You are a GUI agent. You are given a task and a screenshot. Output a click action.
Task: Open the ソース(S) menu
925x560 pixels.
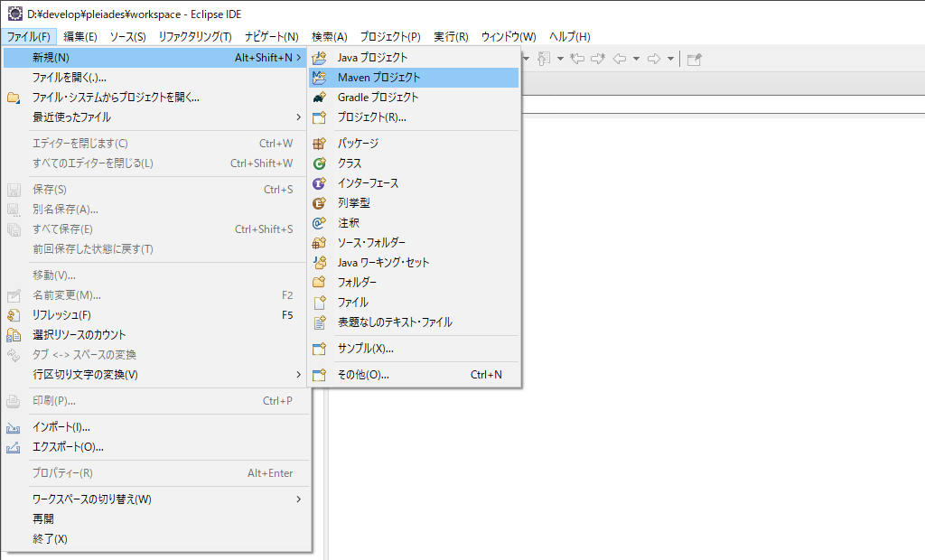128,37
